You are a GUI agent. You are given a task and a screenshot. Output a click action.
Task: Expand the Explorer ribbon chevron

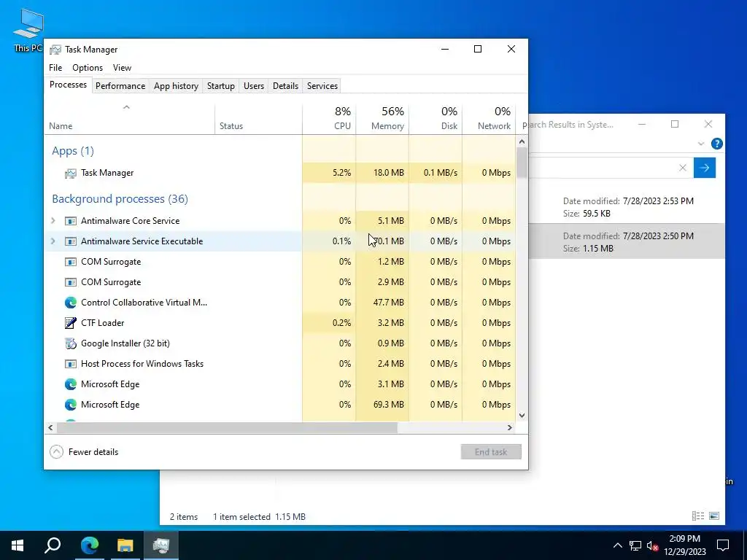[x=701, y=144]
